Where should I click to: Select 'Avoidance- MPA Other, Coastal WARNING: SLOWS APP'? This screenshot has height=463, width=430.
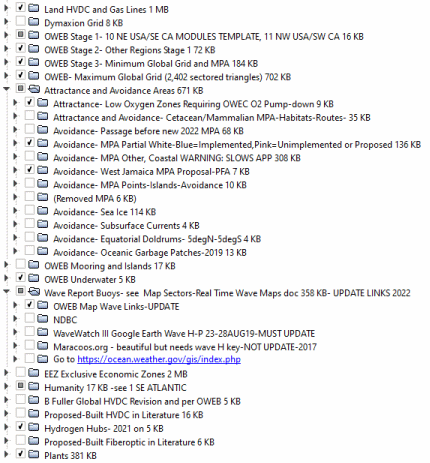pos(177,158)
